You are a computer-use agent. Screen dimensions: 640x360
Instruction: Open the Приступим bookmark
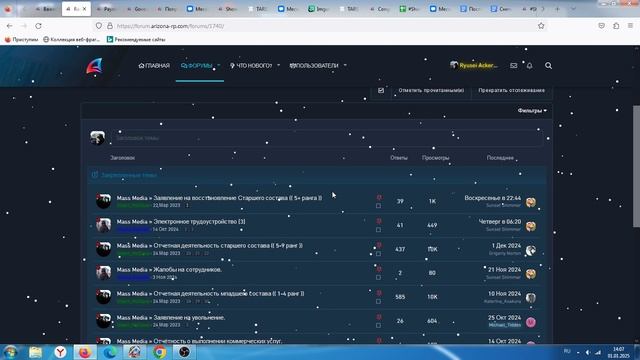(x=21, y=40)
